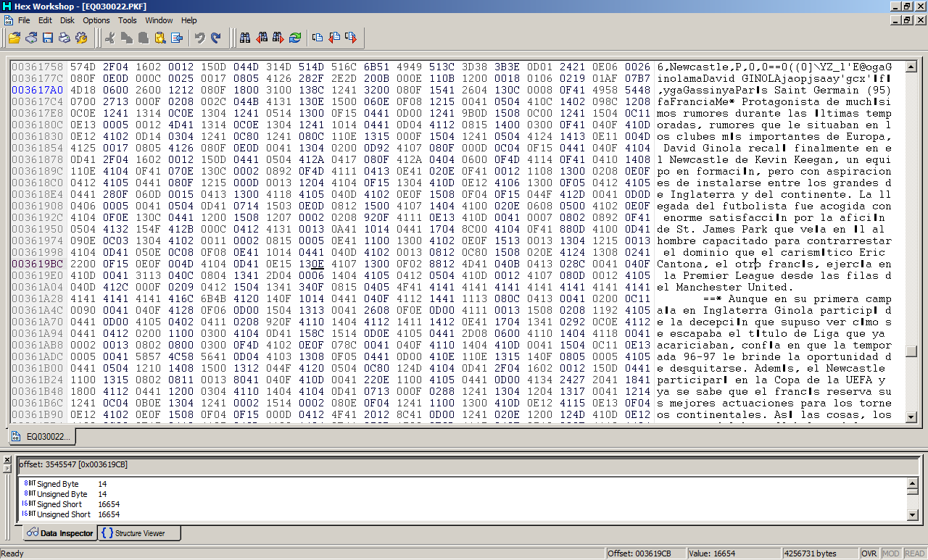928x560 pixels.
Task: Open the Tools menu
Action: (128, 20)
